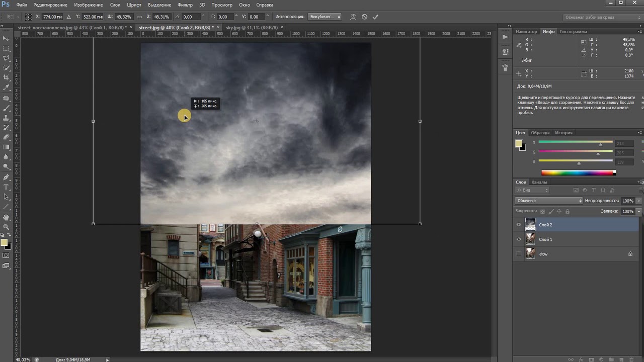Open the blend mode dropdown showing Обычные
This screenshot has width=644, height=362.
548,201
